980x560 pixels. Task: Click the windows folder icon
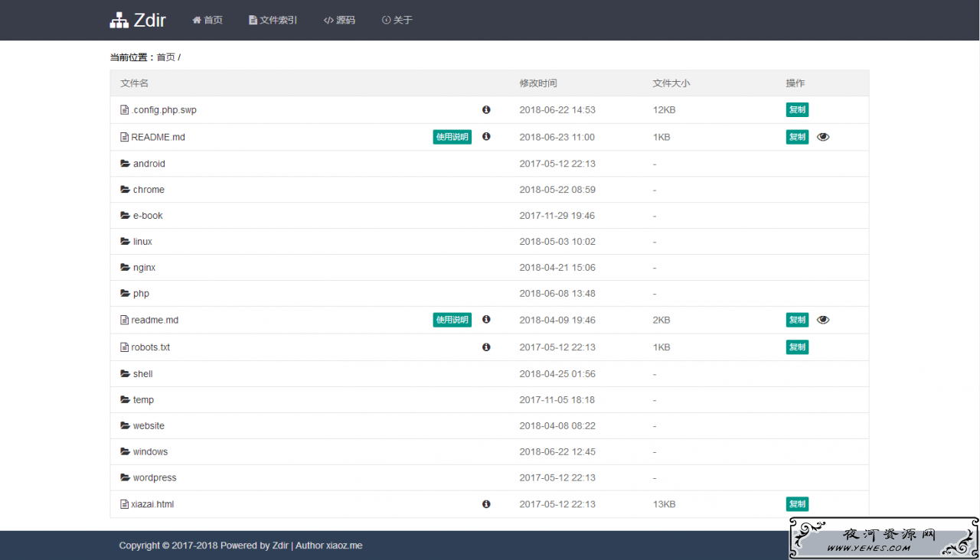tap(125, 452)
